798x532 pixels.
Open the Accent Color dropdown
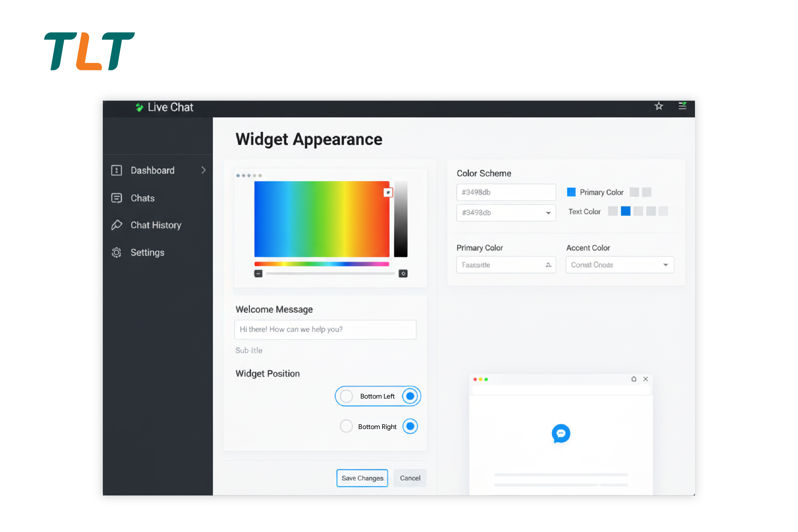620,265
